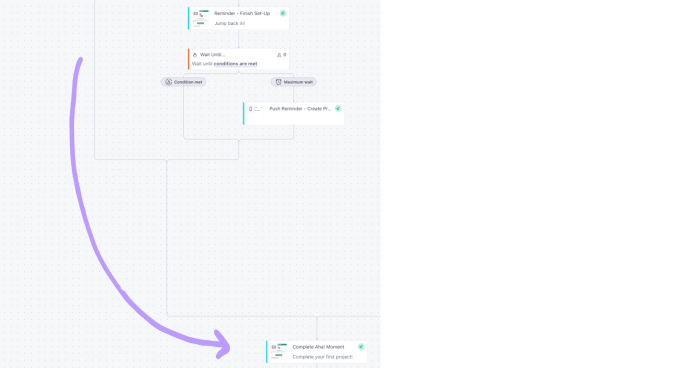This screenshot has height=368, width=700.
Task: Select the Condition met branch label
Action: click(x=188, y=82)
